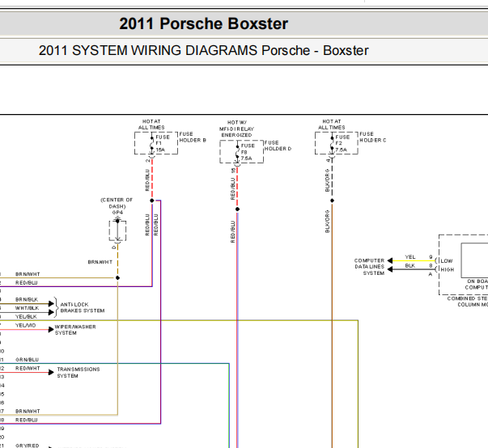Click the "GRY/RED" wire label
Viewport: 488px width, 448px height.
coord(28,446)
